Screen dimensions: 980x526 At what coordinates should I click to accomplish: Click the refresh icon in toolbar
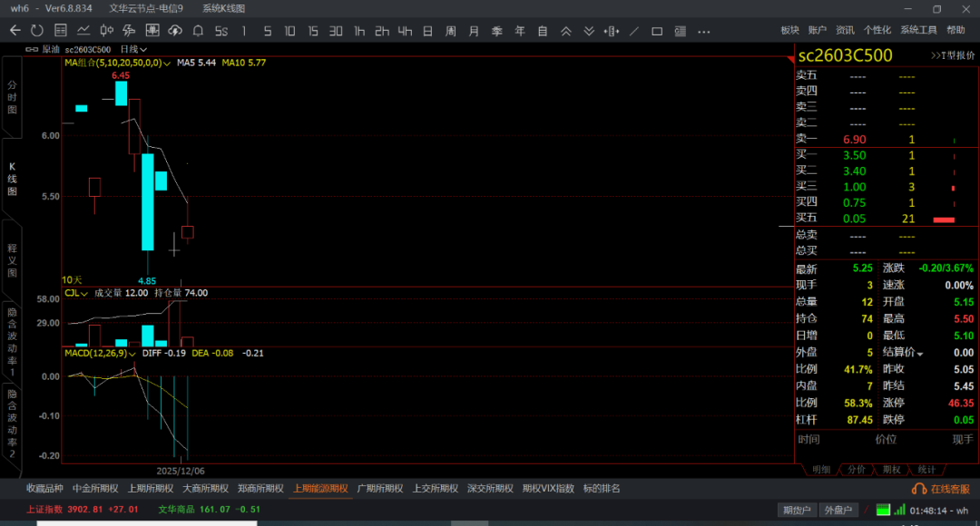click(37, 31)
